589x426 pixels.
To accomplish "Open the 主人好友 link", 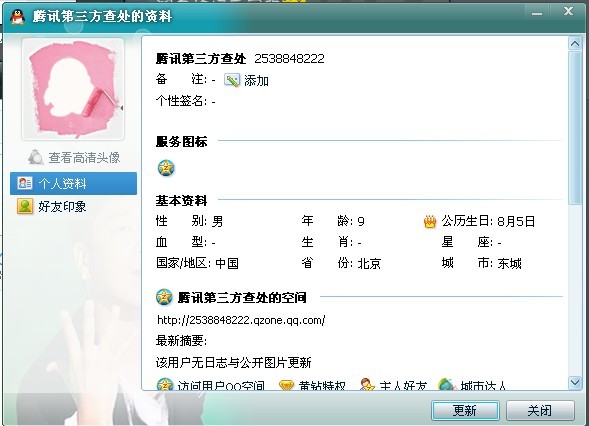I will pos(403,385).
